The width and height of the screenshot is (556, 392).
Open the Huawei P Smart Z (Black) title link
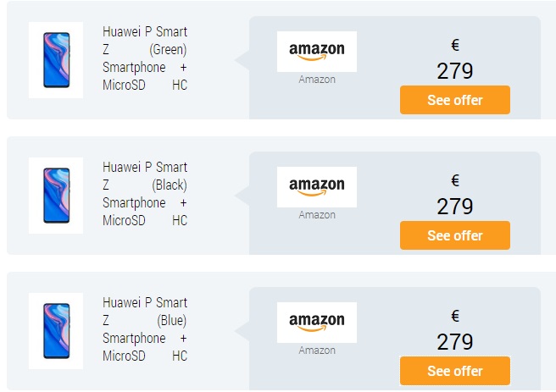pos(145,194)
